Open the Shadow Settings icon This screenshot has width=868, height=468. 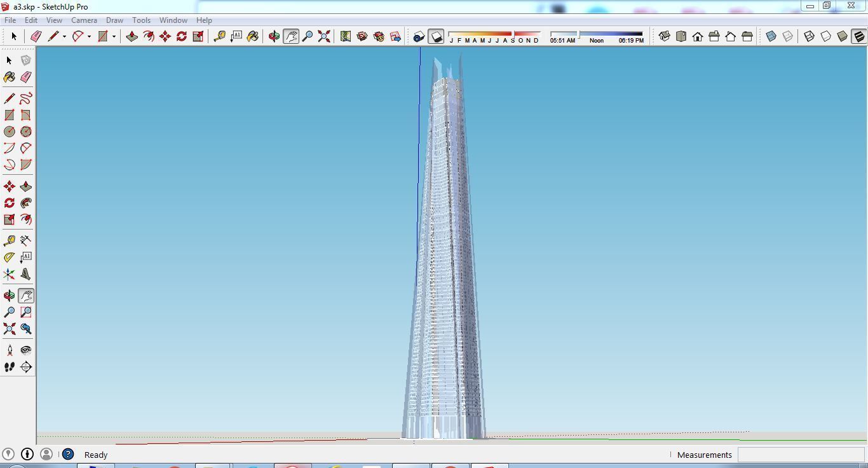pos(419,37)
